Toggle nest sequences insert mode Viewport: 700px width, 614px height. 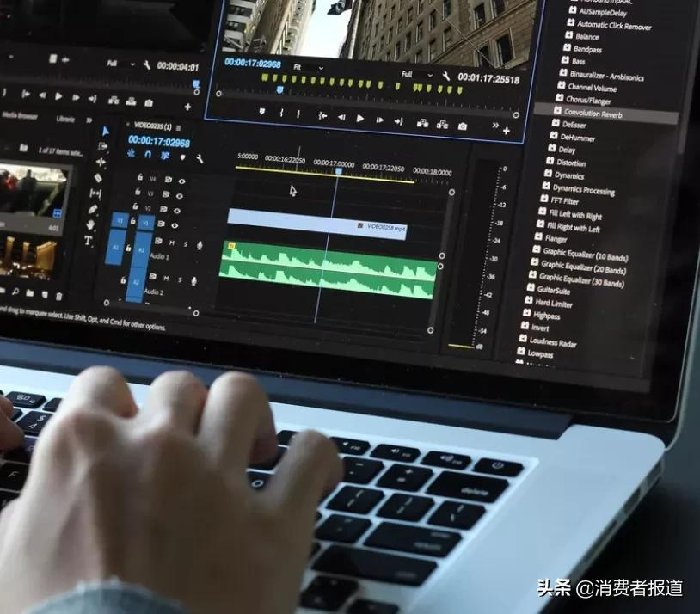pos(132,153)
